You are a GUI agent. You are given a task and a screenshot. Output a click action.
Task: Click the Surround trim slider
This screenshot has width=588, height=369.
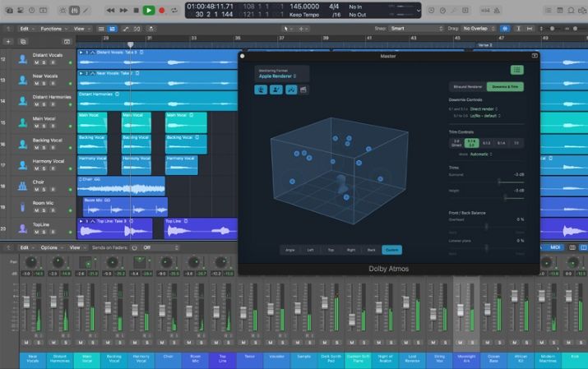498,180
